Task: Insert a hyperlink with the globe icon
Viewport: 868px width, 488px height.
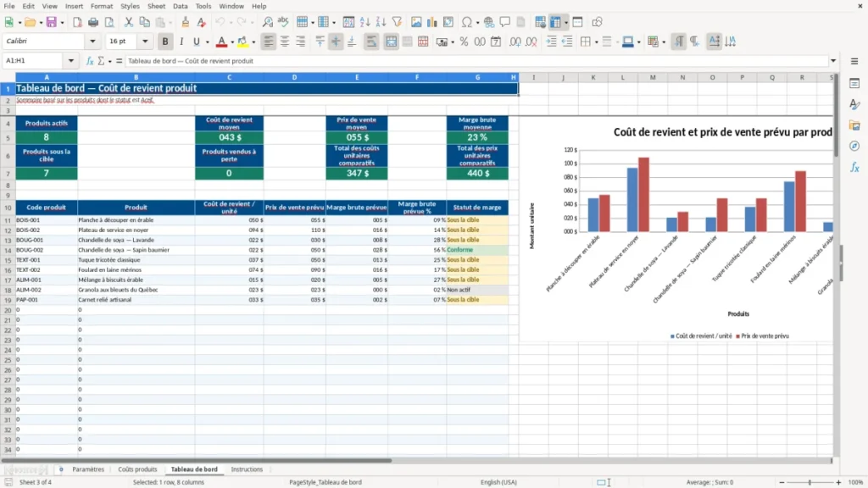Action: [x=489, y=22]
